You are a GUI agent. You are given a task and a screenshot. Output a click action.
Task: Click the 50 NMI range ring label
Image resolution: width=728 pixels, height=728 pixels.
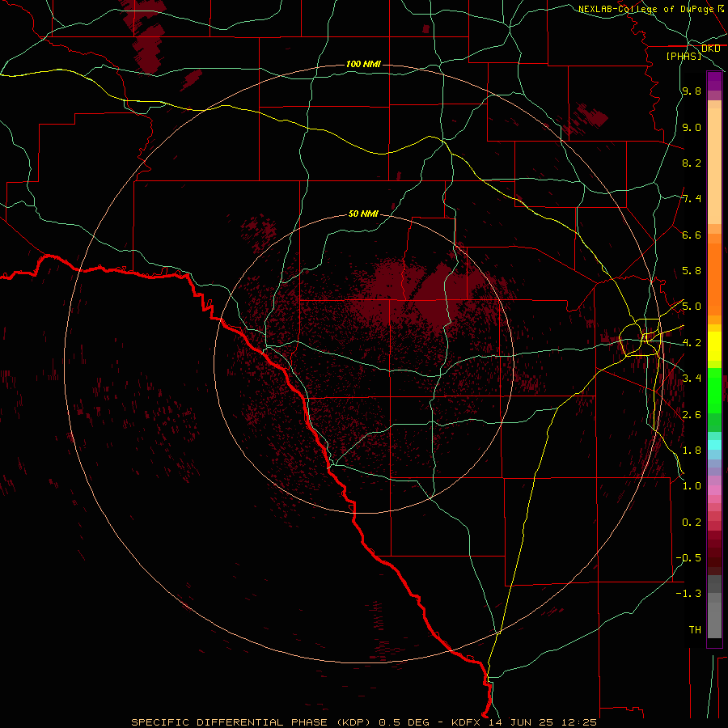click(363, 214)
